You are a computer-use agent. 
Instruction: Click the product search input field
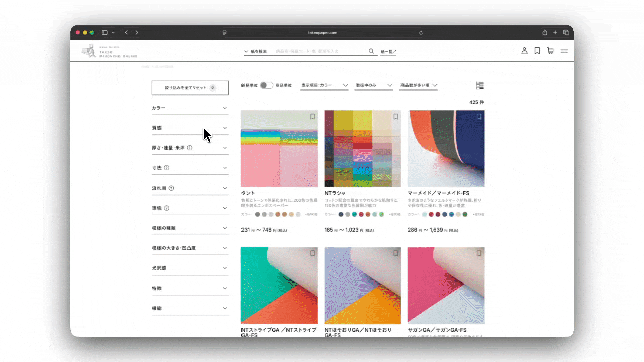319,51
